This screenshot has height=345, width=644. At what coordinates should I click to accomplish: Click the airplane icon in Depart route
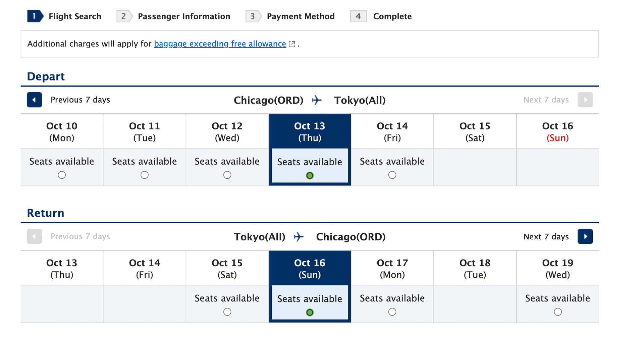[317, 100]
